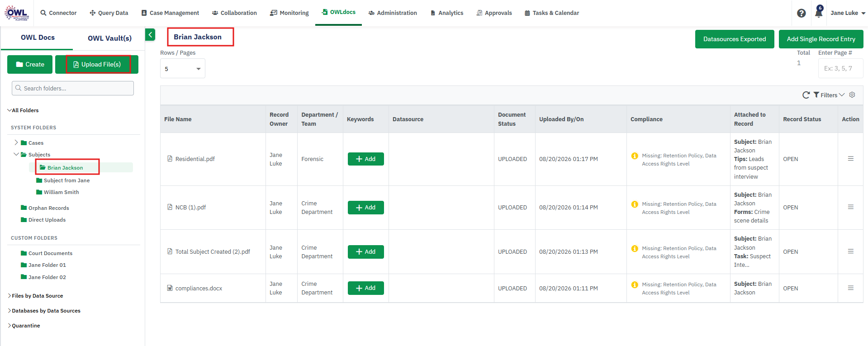The height and width of the screenshot is (346, 868).
Task: Open the Case Management menu
Action: [x=170, y=13]
